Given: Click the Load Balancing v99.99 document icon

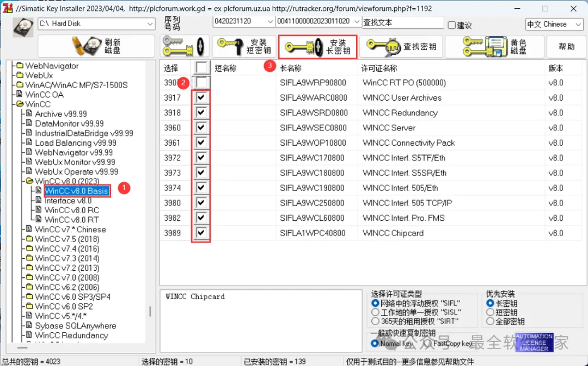Looking at the screenshot, I should pyautogui.click(x=29, y=142).
